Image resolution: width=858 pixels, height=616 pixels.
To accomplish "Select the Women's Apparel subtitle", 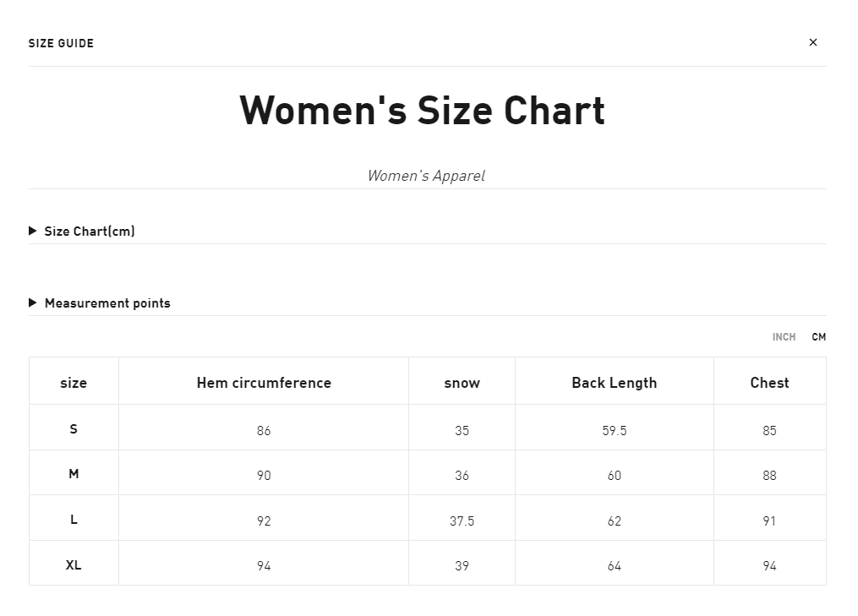I will click(x=426, y=176).
